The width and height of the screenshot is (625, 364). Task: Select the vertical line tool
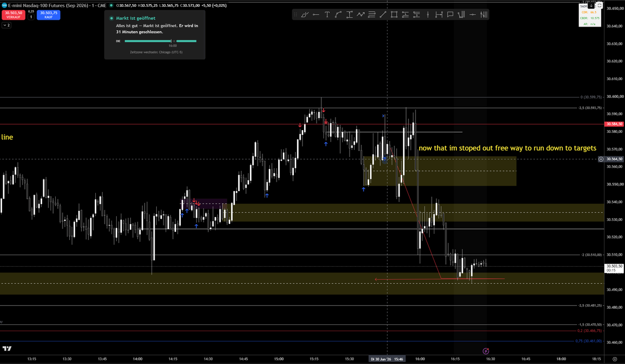(428, 15)
